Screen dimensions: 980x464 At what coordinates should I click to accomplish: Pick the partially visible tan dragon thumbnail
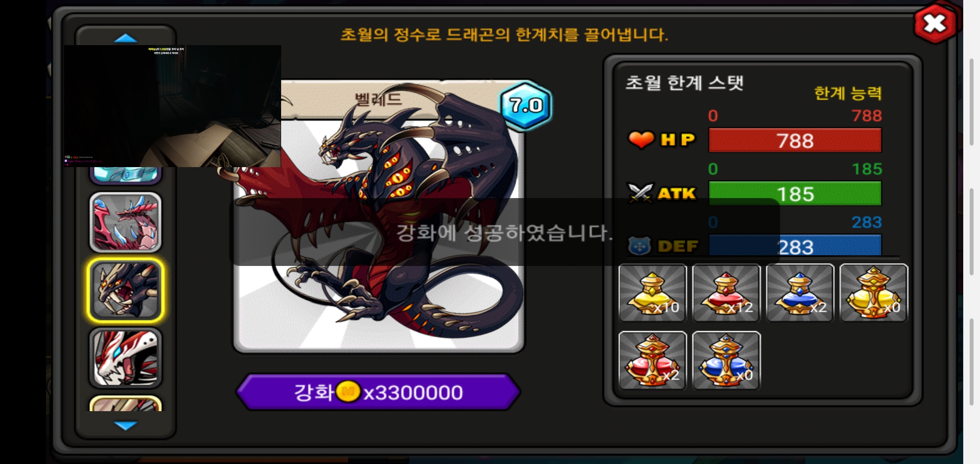point(126,403)
